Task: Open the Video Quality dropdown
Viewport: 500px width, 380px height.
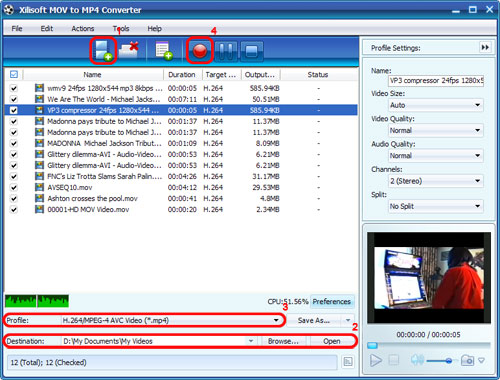Action: (436, 130)
